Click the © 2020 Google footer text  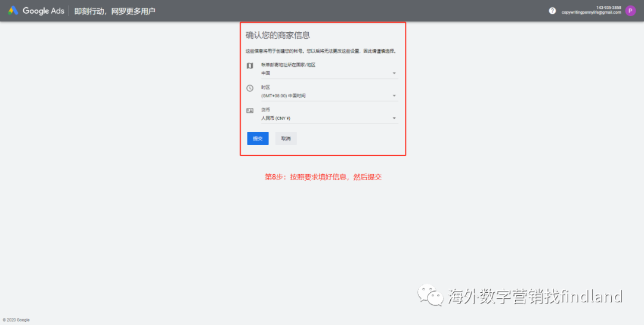coord(16,320)
